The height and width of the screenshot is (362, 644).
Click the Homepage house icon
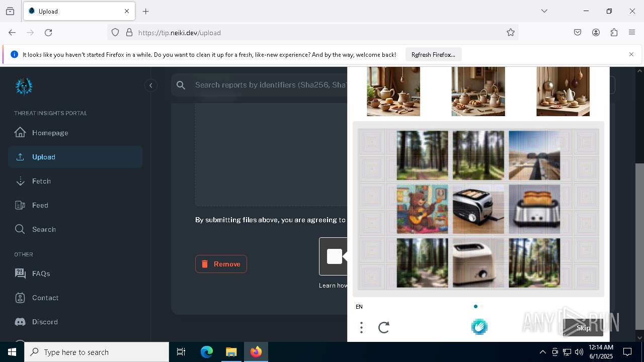tap(20, 132)
